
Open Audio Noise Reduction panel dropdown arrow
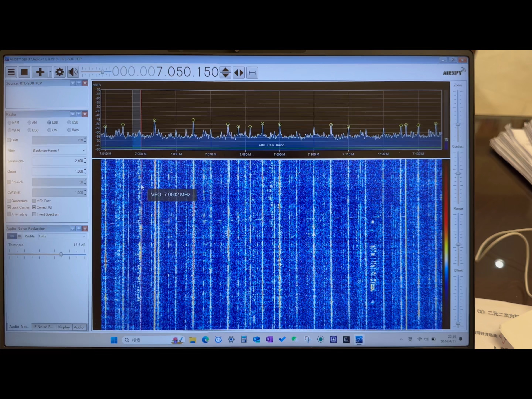(73, 229)
